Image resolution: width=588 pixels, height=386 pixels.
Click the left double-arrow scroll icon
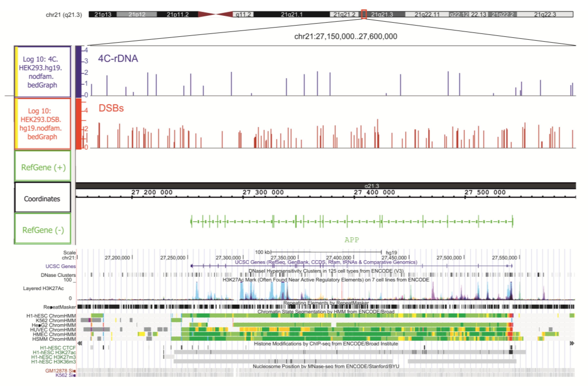[x=80, y=343]
